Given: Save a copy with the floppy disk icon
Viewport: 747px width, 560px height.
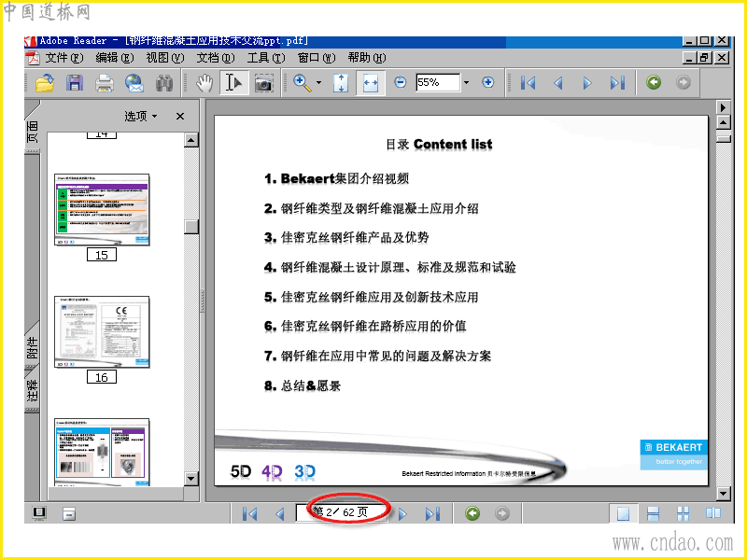Looking at the screenshot, I should (x=75, y=83).
